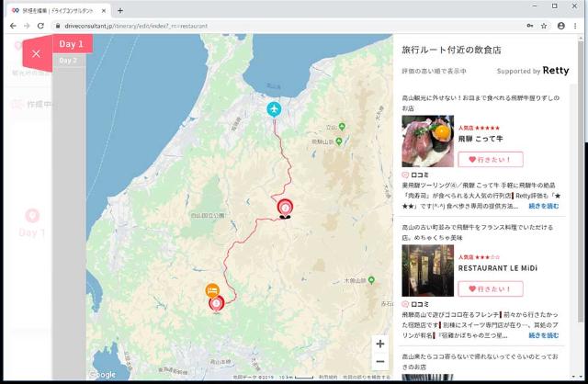This screenshot has width=588, height=384.
Task: Switch to the Day 1 tab
Action: tap(71, 43)
